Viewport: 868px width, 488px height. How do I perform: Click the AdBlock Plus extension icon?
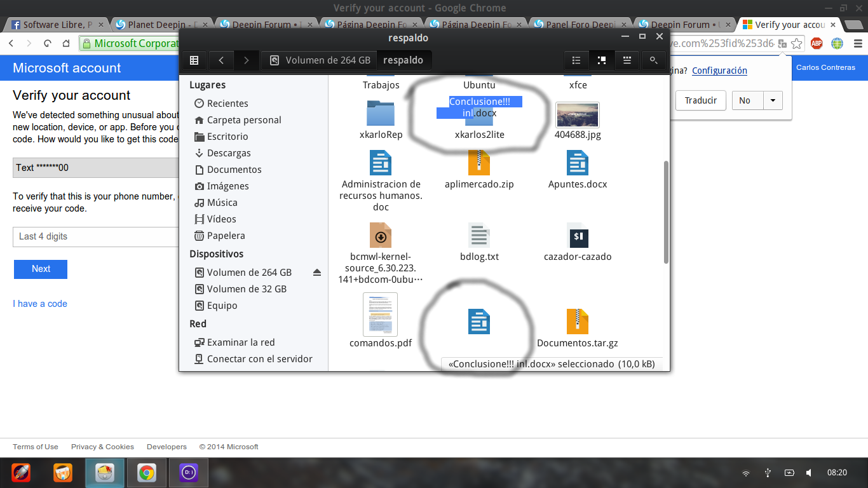[x=817, y=44]
